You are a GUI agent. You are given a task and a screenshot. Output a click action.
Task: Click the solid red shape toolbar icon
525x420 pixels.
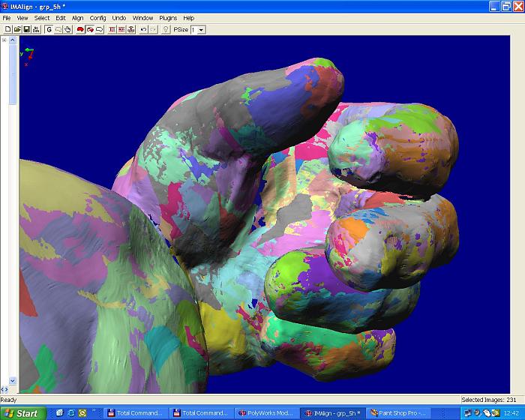(x=80, y=29)
